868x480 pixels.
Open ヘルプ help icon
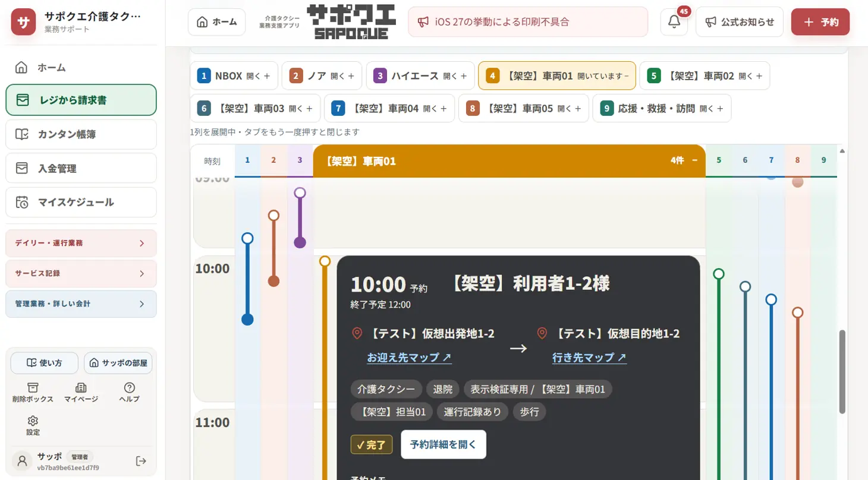pos(129,393)
